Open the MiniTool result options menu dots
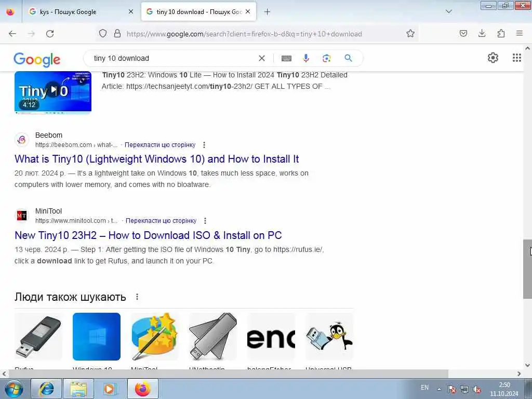The height and width of the screenshot is (399, 532). (x=205, y=221)
